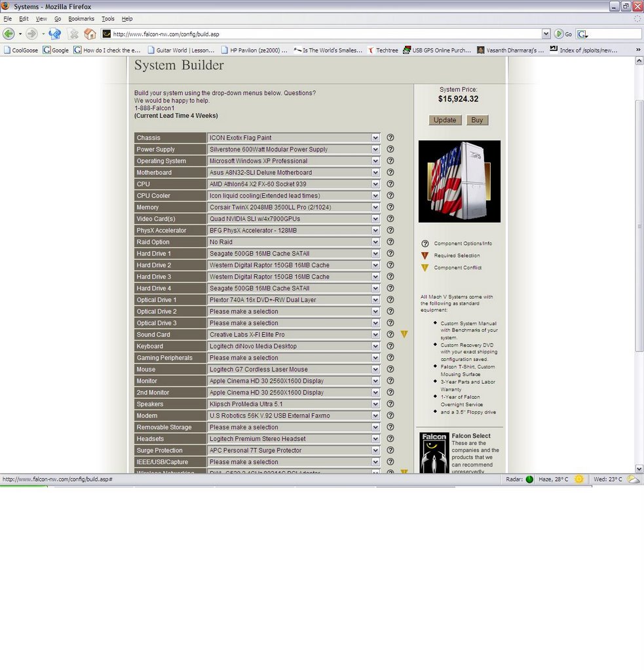This screenshot has width=644, height=671.
Task: Open the Guitar World bookmark
Action: (x=181, y=50)
